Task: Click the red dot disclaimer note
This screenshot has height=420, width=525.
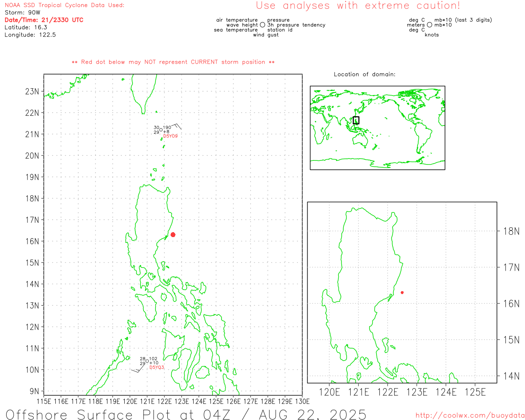Action: (x=173, y=62)
